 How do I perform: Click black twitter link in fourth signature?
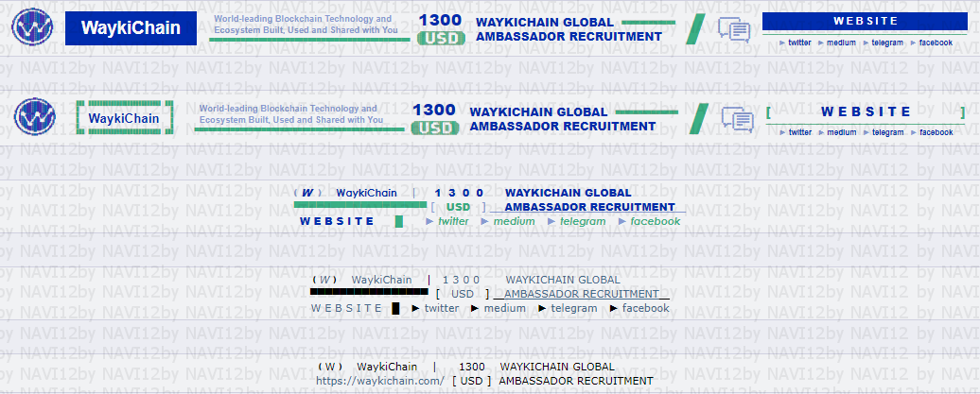[x=442, y=308]
